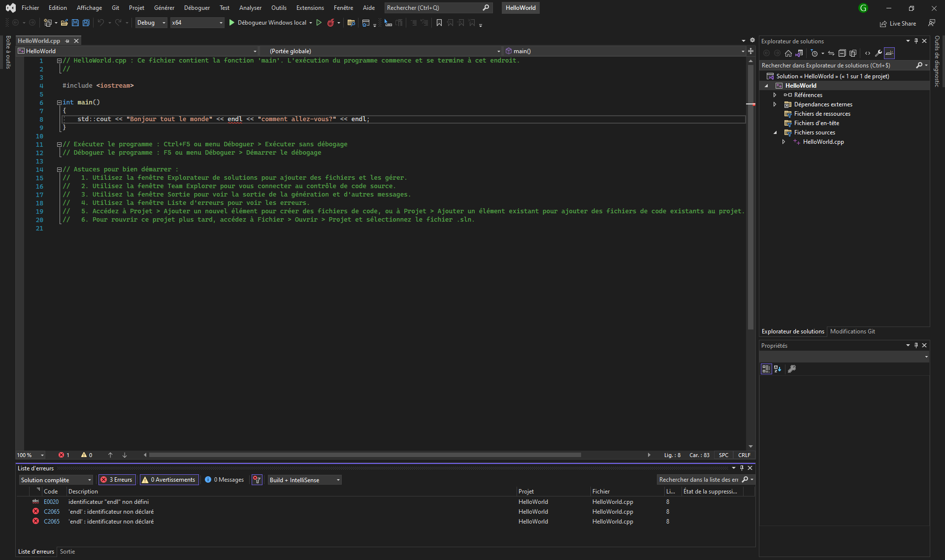Expand the Dépendances externes node
Image resolution: width=945 pixels, height=560 pixels.
(775, 104)
